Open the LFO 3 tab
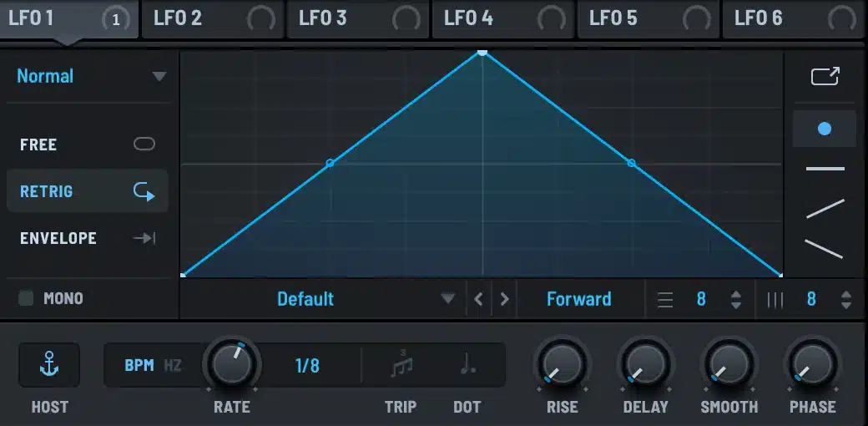Screen dimensions: 868x426 (x=358, y=19)
